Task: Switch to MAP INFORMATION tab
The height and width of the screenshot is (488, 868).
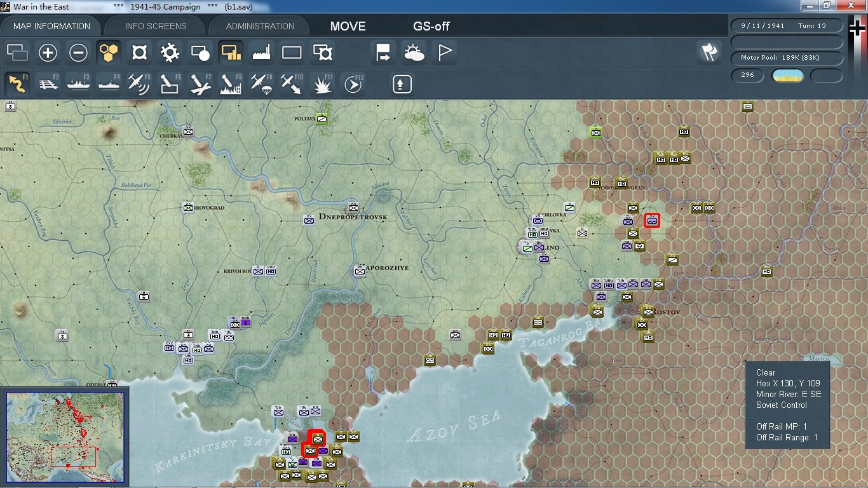Action: (51, 26)
